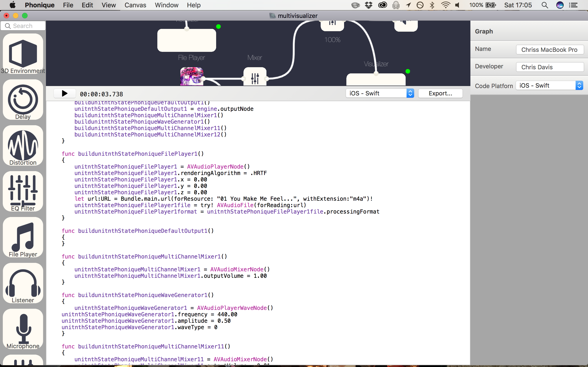Screen dimensions: 588x367
Task: Choose the Microphone input icon
Action: pyautogui.click(x=23, y=329)
